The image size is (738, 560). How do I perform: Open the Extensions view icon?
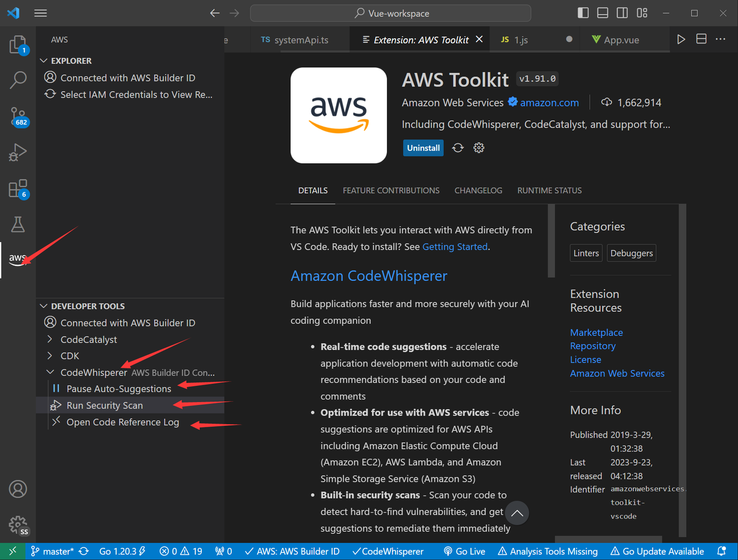[18, 189]
